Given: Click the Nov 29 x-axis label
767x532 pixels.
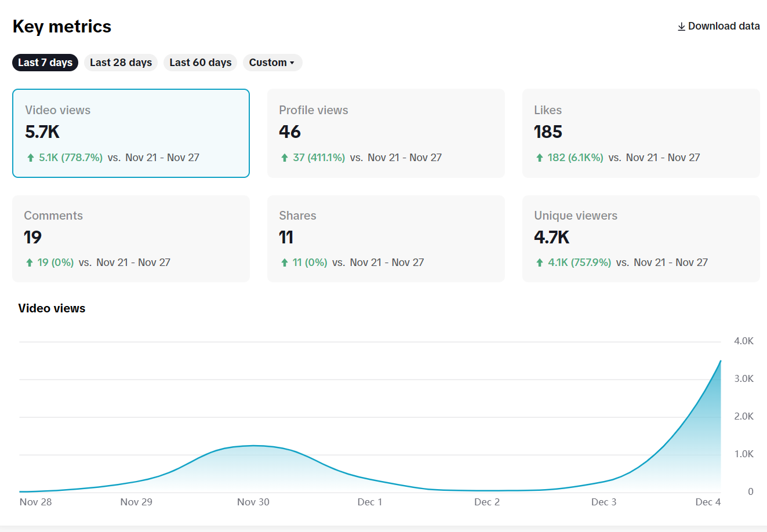Looking at the screenshot, I should (136, 502).
